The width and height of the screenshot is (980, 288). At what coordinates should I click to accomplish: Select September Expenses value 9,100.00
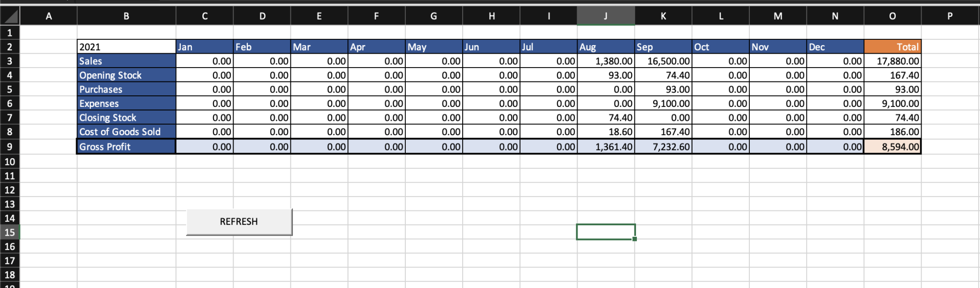click(x=663, y=104)
